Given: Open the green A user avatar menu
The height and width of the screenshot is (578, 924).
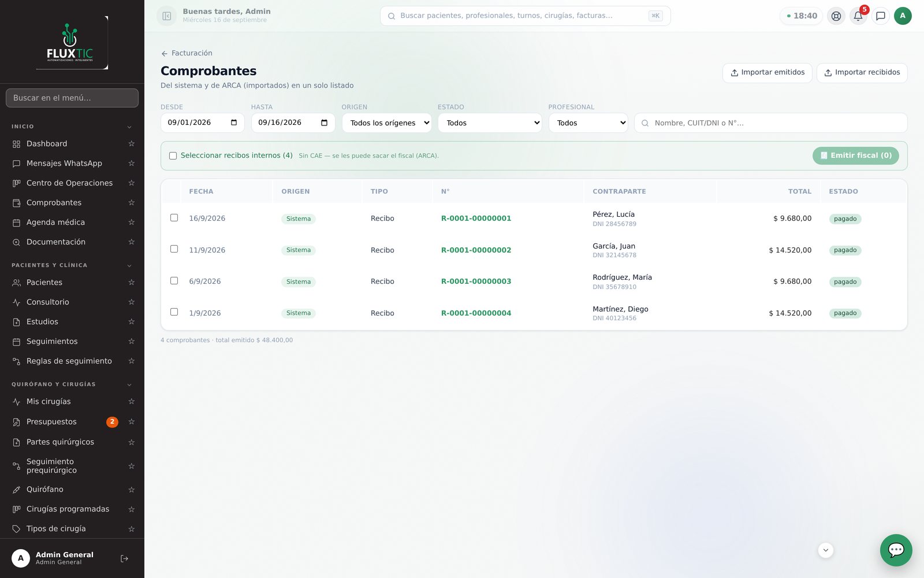Looking at the screenshot, I should tap(903, 16).
